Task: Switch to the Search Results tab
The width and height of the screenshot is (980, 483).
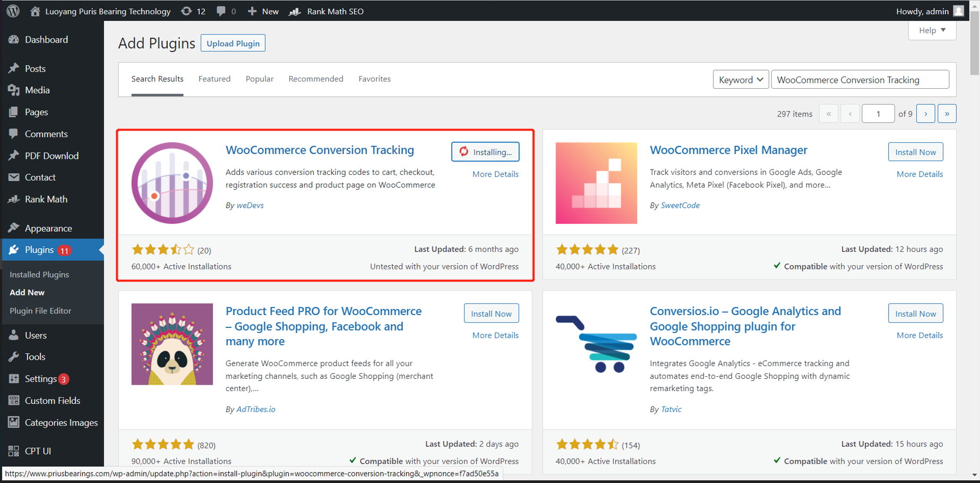Action: tap(157, 79)
